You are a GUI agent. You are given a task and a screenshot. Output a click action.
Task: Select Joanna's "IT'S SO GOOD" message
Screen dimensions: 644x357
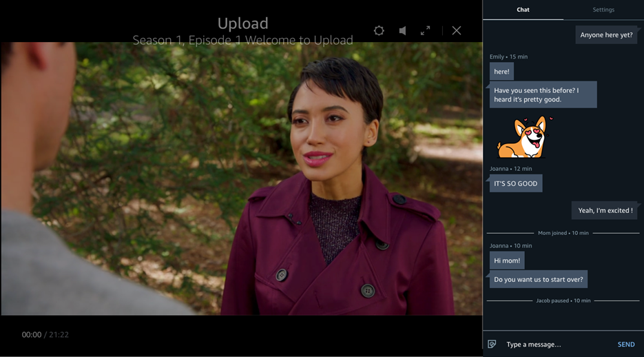[515, 184]
